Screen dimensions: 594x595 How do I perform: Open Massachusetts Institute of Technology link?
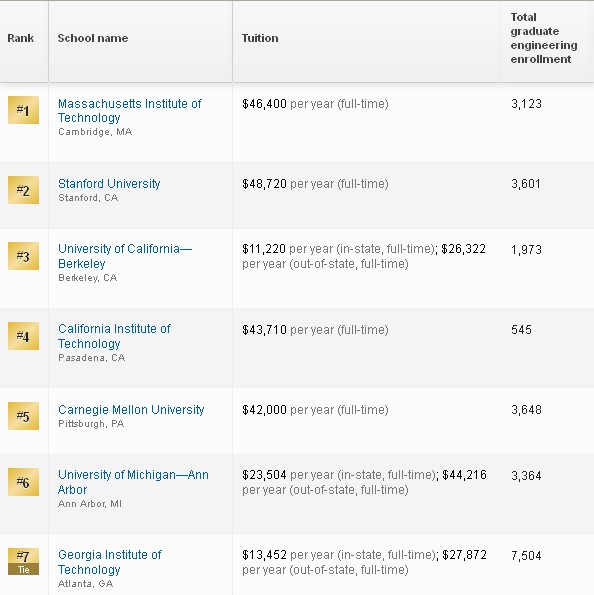[129, 110]
